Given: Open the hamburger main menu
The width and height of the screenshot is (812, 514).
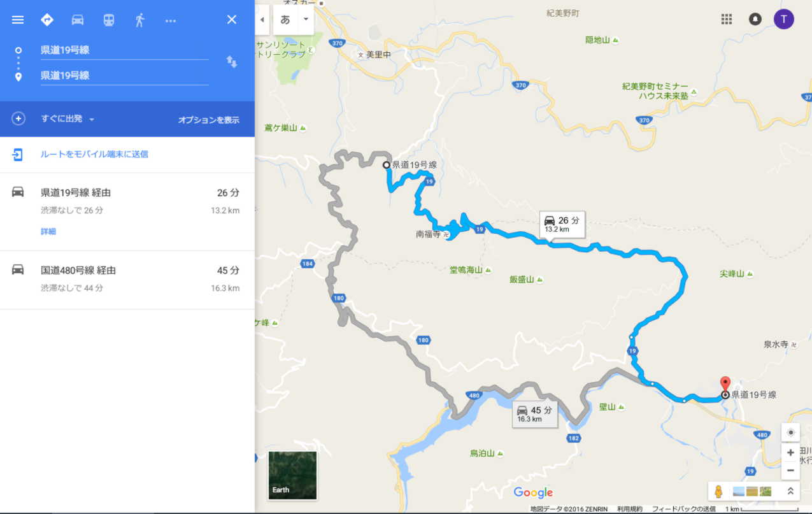Looking at the screenshot, I should 18,20.
